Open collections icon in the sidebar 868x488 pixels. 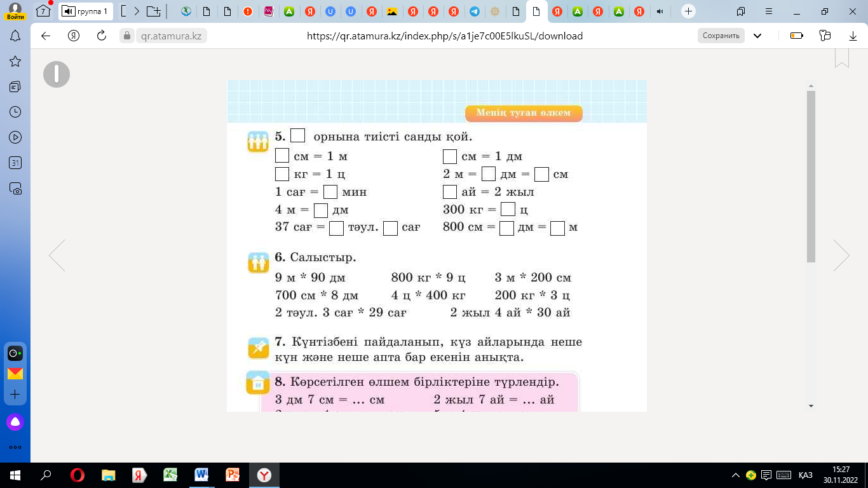coord(15,86)
